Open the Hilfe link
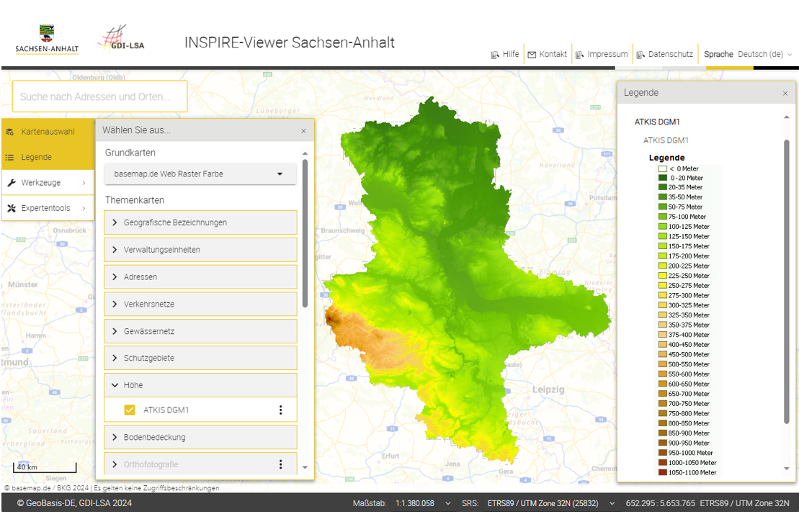The height and width of the screenshot is (532, 799). (x=510, y=55)
